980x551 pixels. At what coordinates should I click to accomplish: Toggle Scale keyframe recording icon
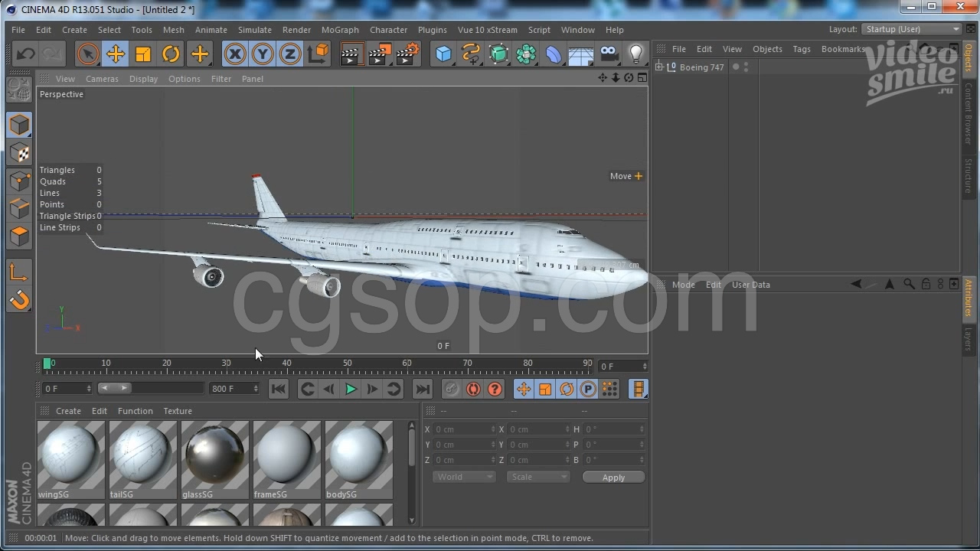[x=545, y=389]
